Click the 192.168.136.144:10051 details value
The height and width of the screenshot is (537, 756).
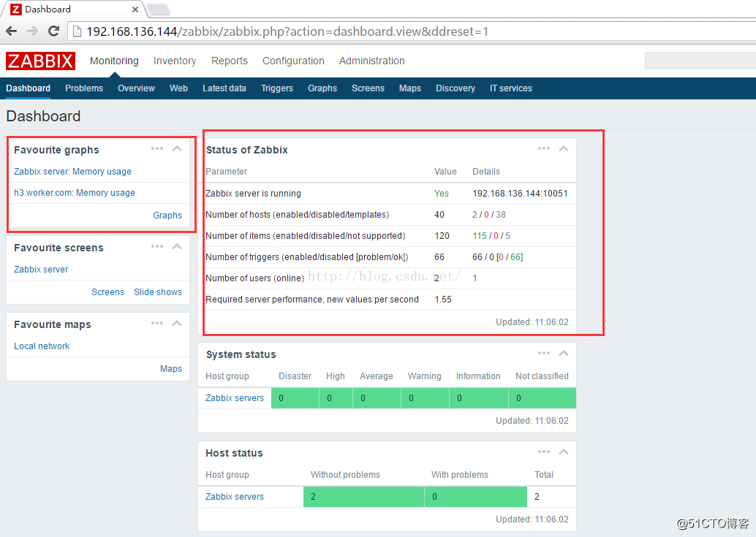click(520, 193)
